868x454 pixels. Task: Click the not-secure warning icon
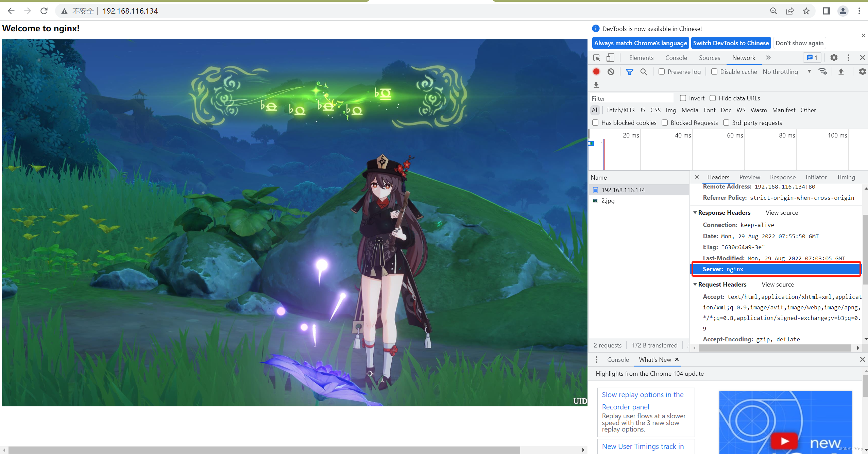pos(64,11)
